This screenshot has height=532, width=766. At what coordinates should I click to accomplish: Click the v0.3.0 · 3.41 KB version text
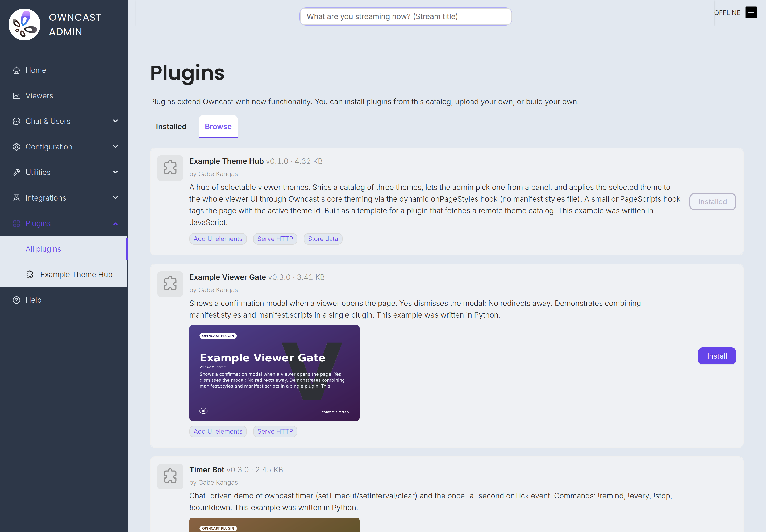pyautogui.click(x=296, y=277)
